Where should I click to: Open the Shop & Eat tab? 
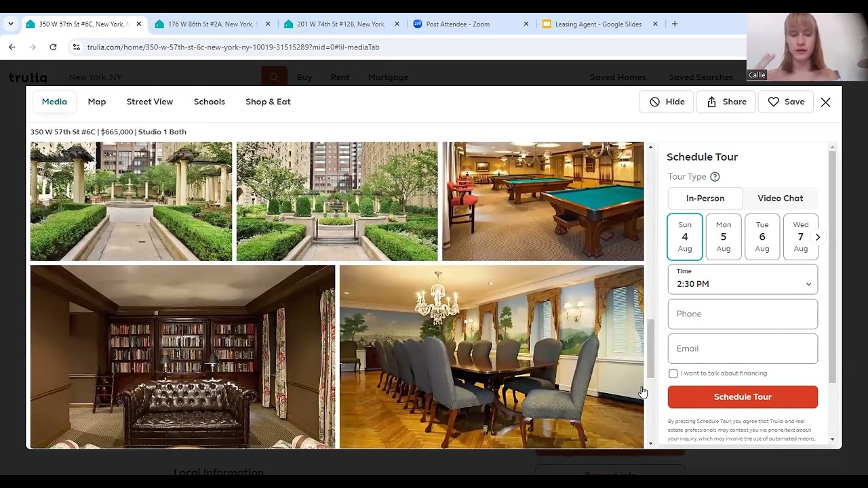[x=268, y=102]
